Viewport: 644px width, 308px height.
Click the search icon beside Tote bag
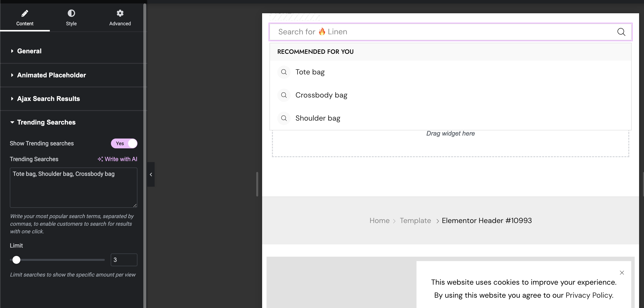pyautogui.click(x=284, y=72)
